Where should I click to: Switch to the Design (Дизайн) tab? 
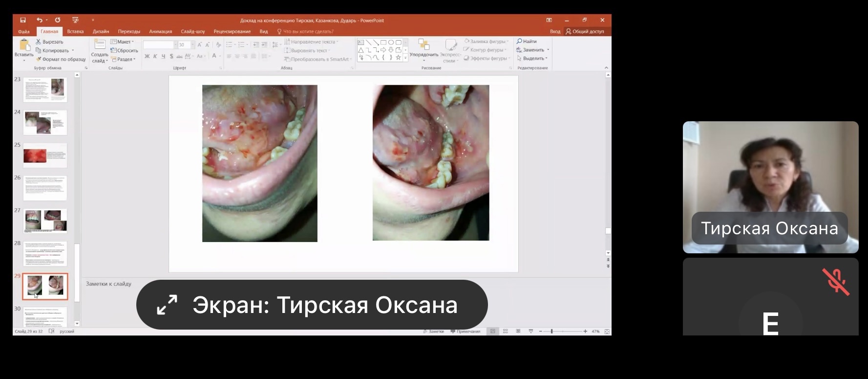pyautogui.click(x=101, y=31)
